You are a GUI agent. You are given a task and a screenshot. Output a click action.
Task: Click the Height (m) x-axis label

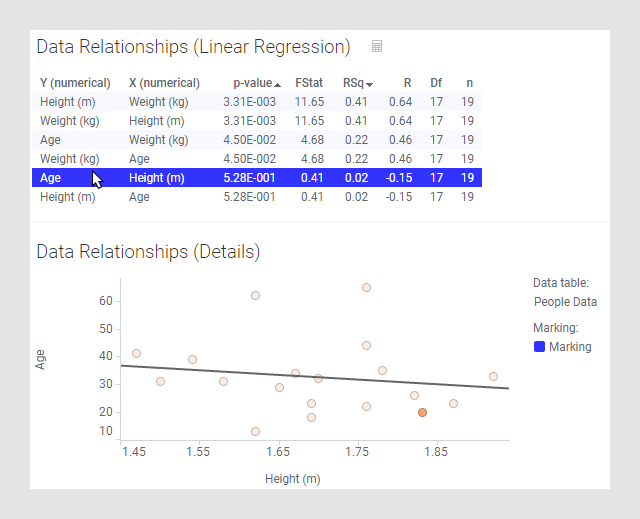tap(293, 479)
